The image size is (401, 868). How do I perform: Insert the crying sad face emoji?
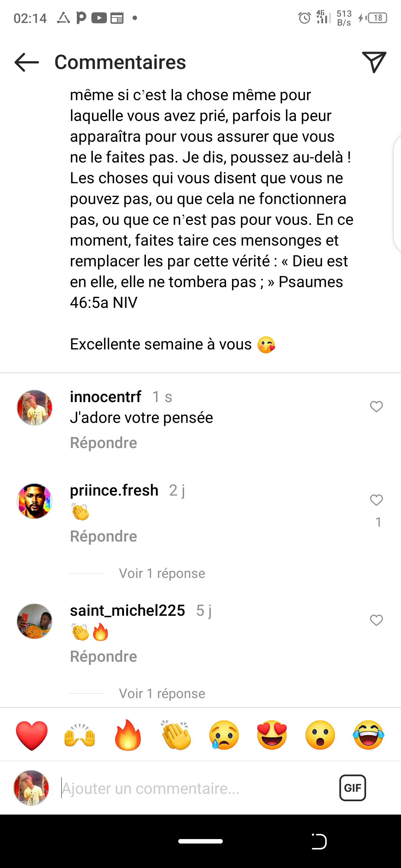[224, 735]
